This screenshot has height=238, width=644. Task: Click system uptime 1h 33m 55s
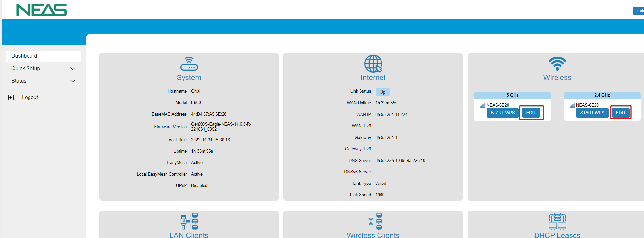click(202, 151)
